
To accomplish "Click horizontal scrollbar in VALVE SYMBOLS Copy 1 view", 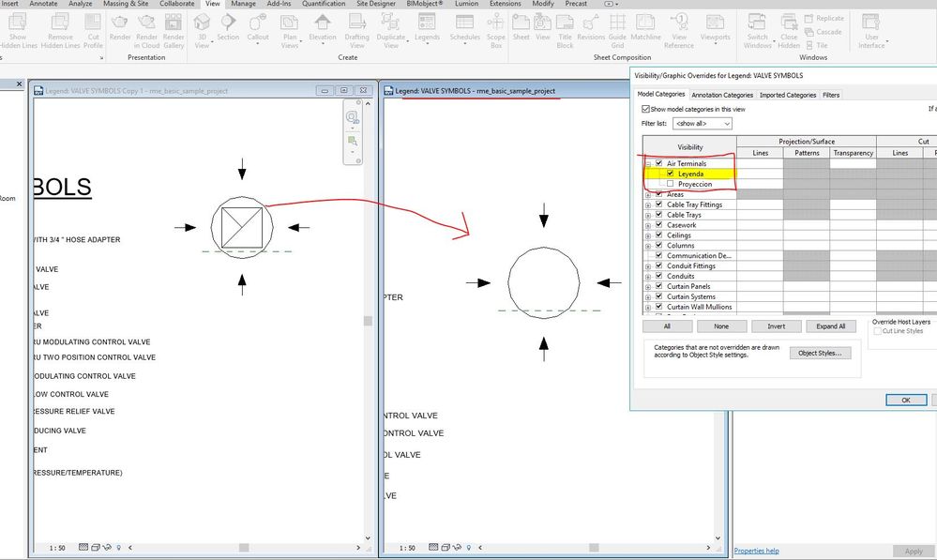I will coord(244,548).
